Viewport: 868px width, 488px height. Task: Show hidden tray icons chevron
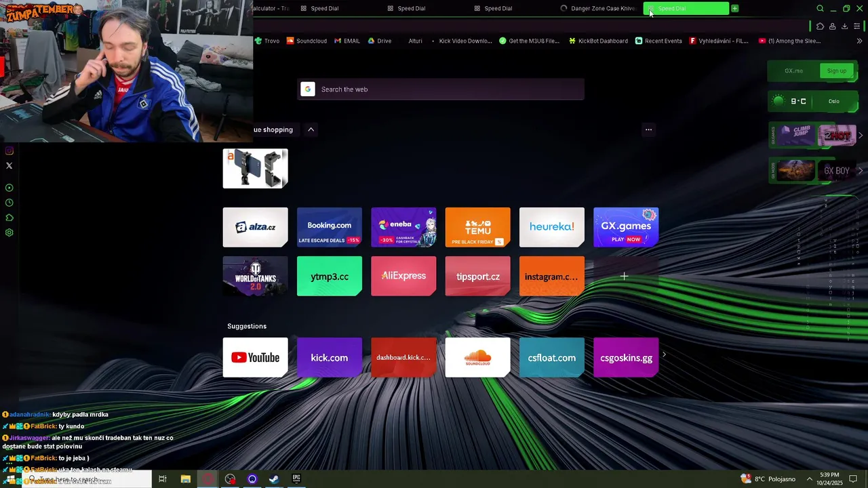[810, 479]
